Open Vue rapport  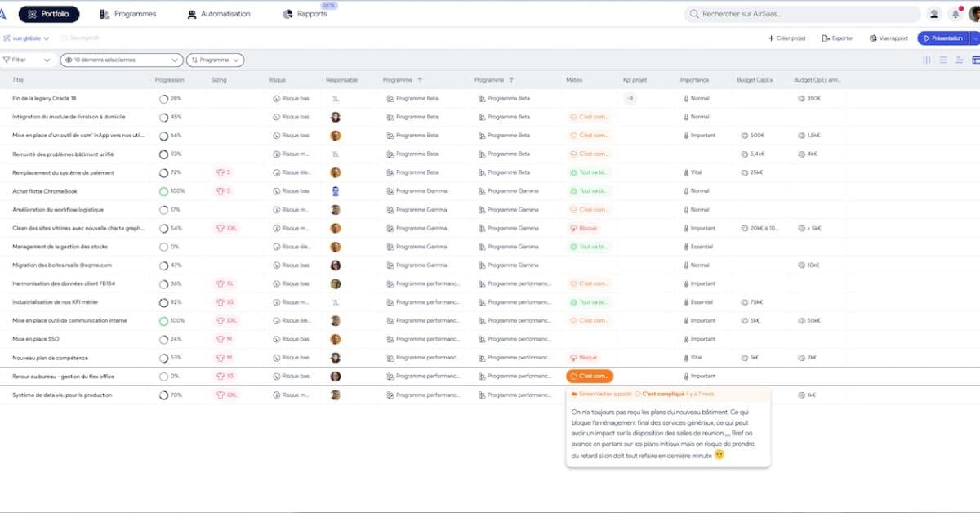tap(889, 38)
